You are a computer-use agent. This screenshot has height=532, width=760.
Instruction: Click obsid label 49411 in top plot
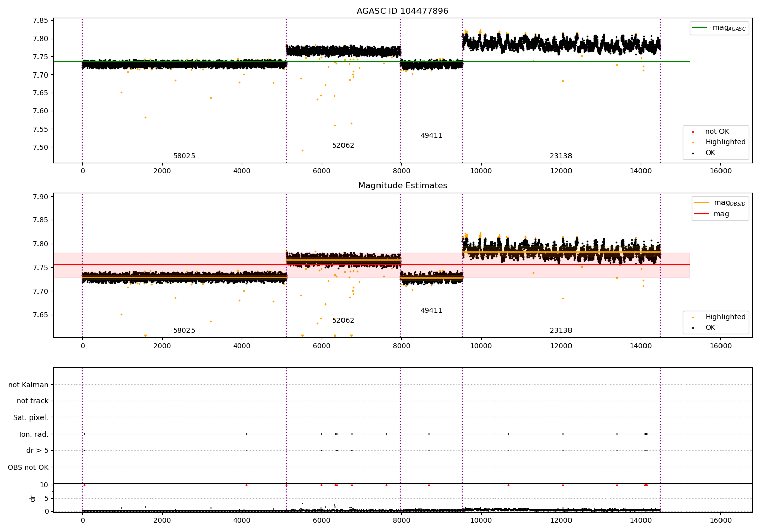[x=431, y=136]
